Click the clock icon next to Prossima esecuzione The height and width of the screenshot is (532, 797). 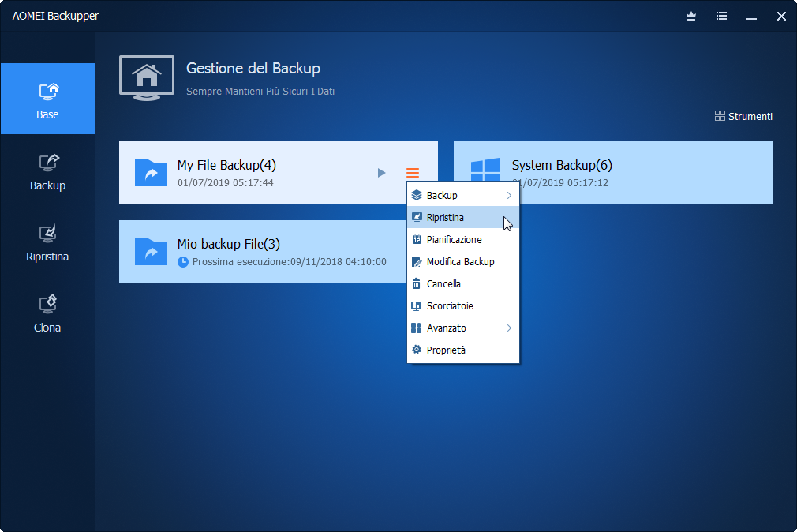(x=183, y=262)
